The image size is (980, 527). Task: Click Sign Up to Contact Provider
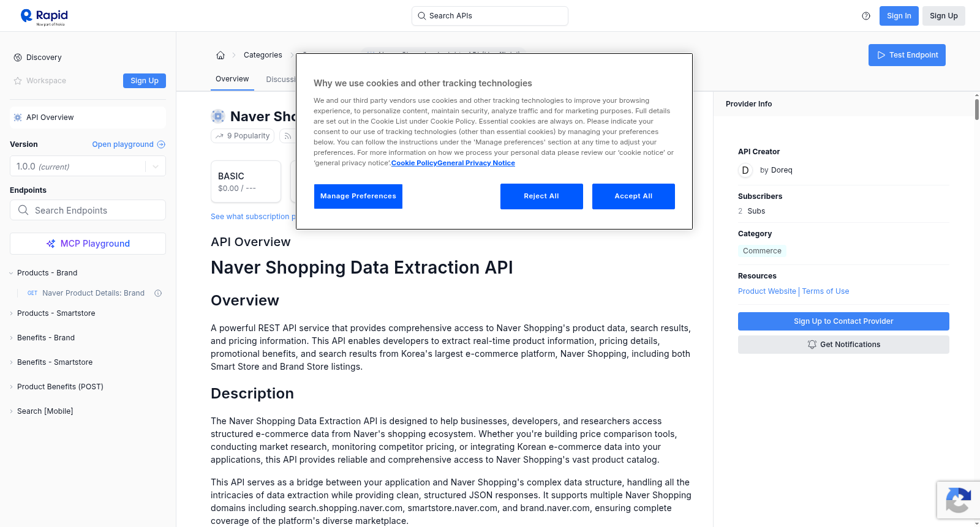[843, 321]
